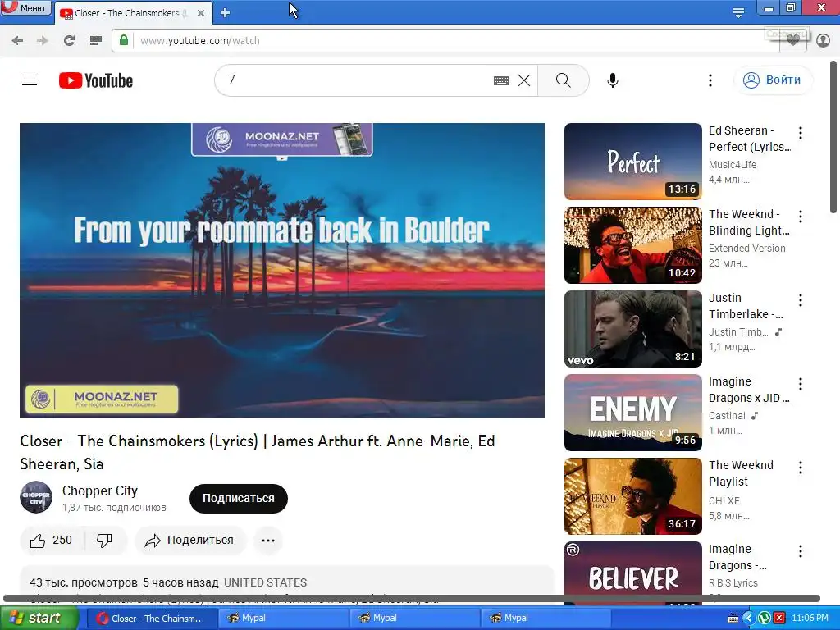Switch to Closer - The Chainsm... taskbar item
The height and width of the screenshot is (630, 840).
(152, 619)
